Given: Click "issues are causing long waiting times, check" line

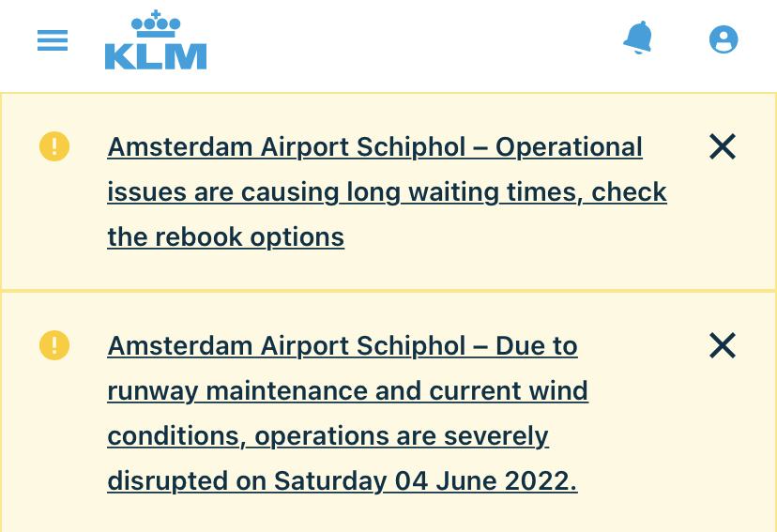Looking at the screenshot, I should pyautogui.click(x=387, y=192).
